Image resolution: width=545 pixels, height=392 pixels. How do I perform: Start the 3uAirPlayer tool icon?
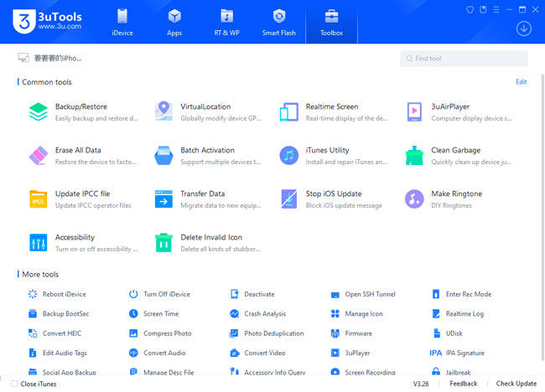pyautogui.click(x=414, y=111)
